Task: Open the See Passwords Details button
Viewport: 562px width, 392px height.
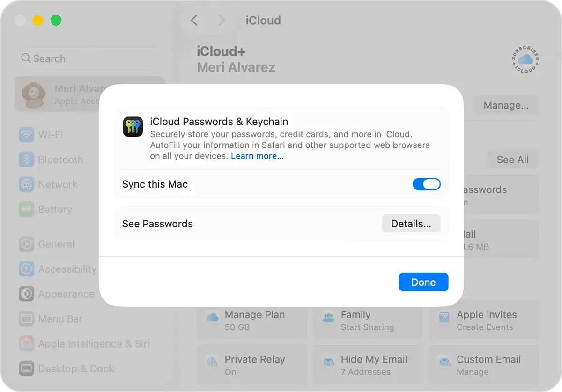Action: click(411, 224)
